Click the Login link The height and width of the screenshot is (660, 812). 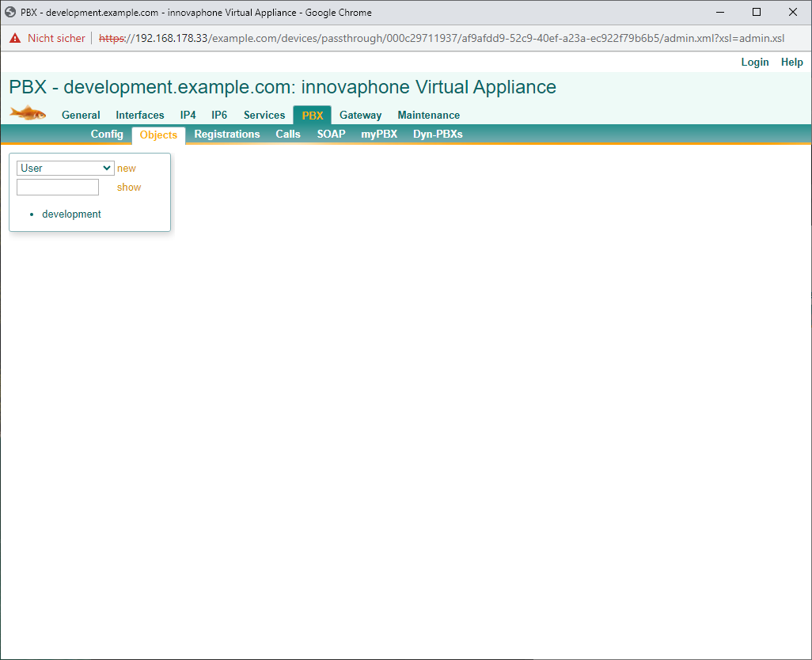coord(754,62)
